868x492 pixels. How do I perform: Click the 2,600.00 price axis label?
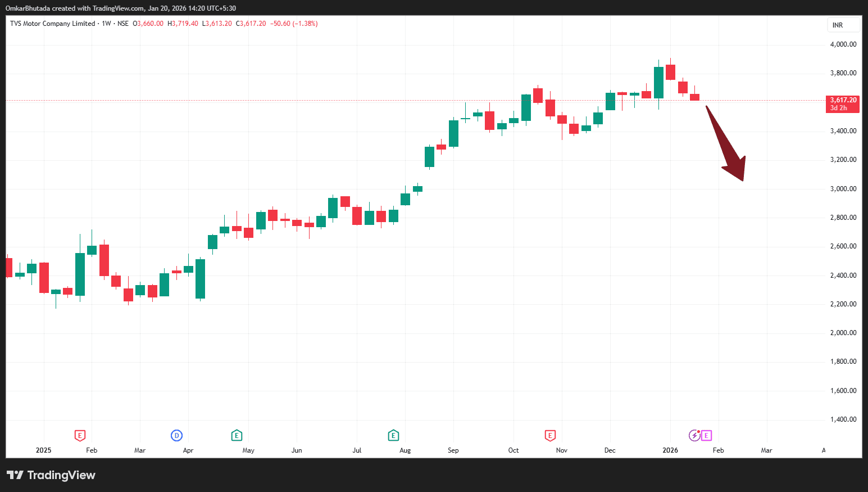pos(843,246)
